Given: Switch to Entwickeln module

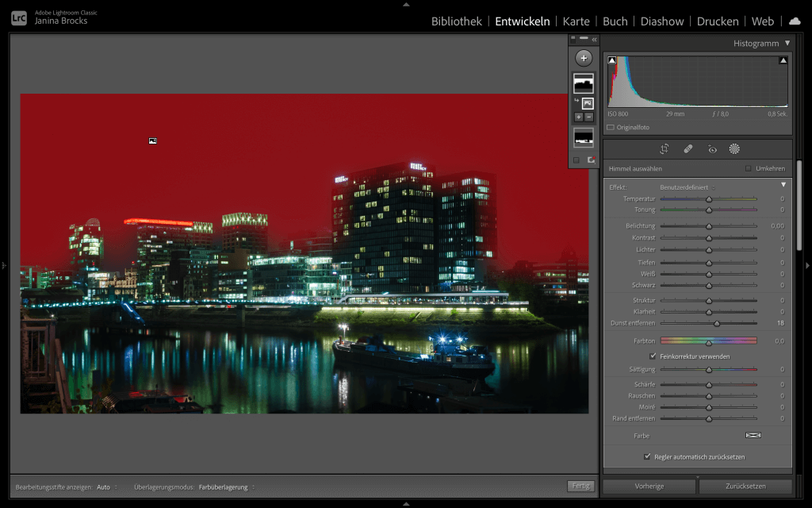Looking at the screenshot, I should coord(522,21).
